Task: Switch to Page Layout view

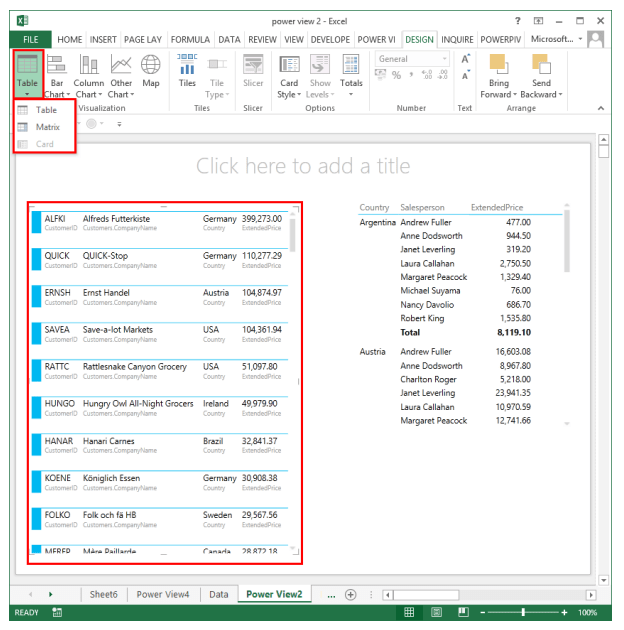Action: [x=436, y=612]
